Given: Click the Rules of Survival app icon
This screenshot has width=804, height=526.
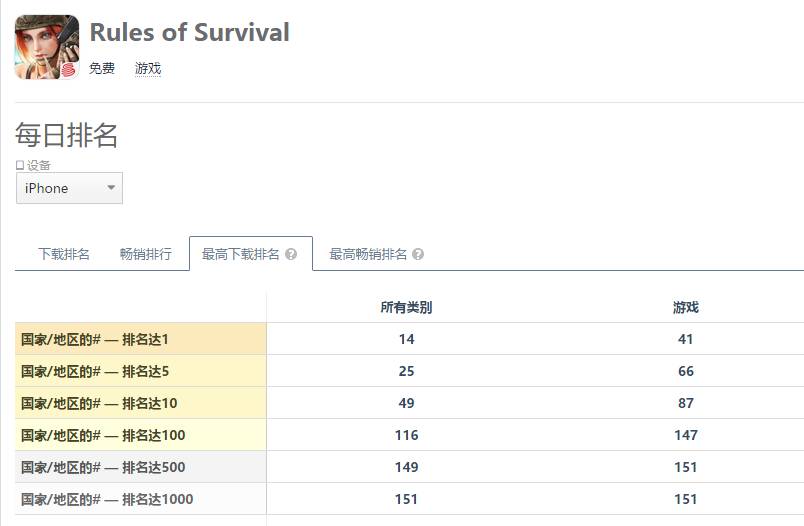Looking at the screenshot, I should coord(47,47).
